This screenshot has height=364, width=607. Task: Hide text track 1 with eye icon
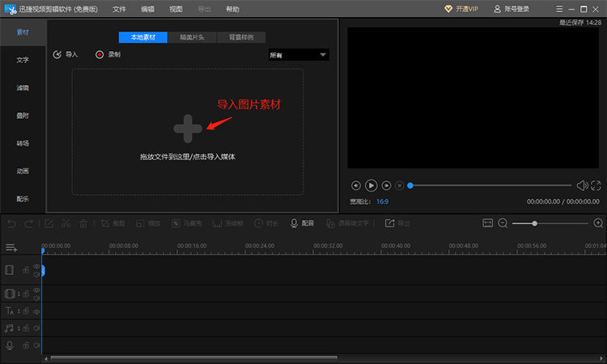tap(36, 311)
